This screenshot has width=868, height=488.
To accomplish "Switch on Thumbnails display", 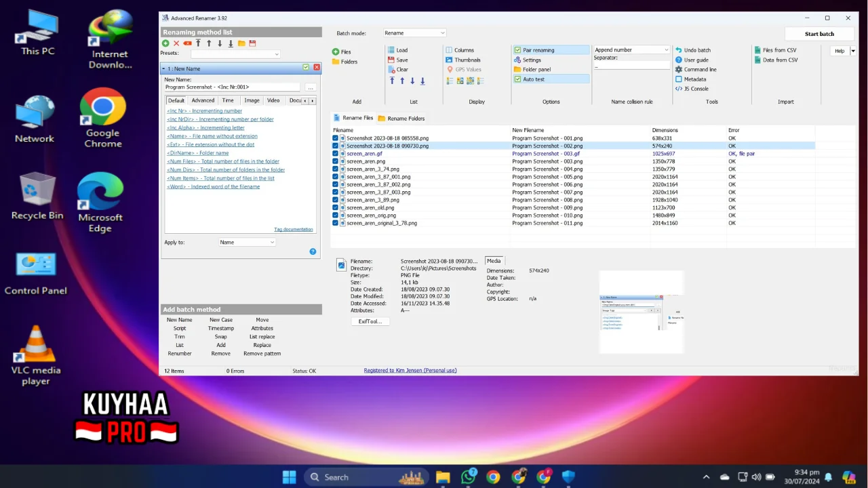I will pos(463,60).
